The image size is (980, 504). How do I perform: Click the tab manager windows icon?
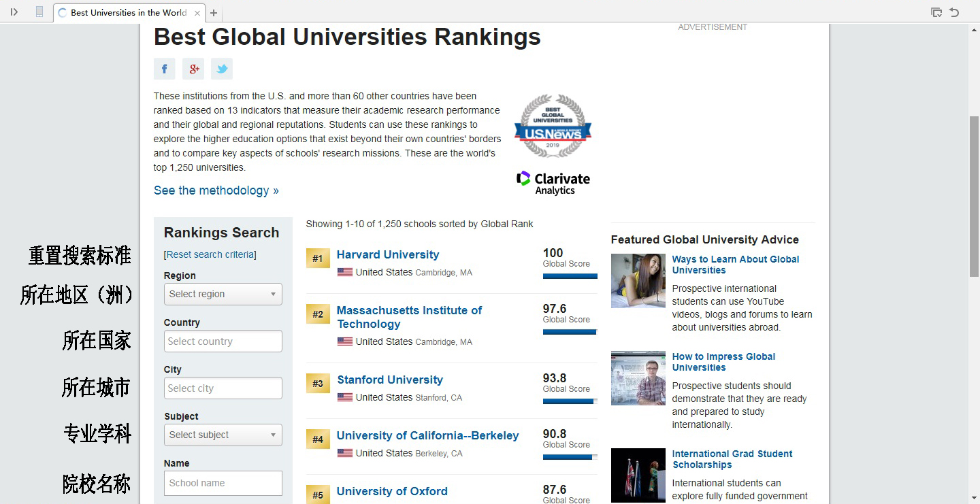click(x=936, y=12)
